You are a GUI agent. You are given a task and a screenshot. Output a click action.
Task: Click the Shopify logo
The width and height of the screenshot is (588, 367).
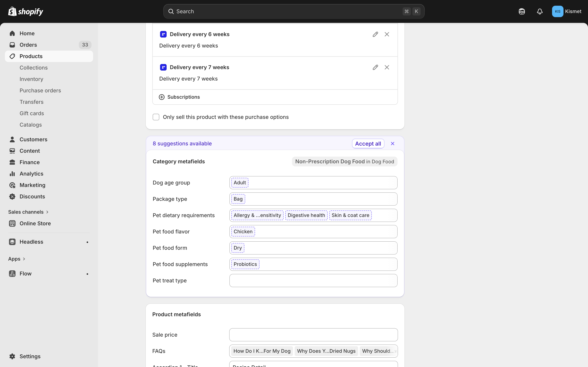pyautogui.click(x=26, y=11)
